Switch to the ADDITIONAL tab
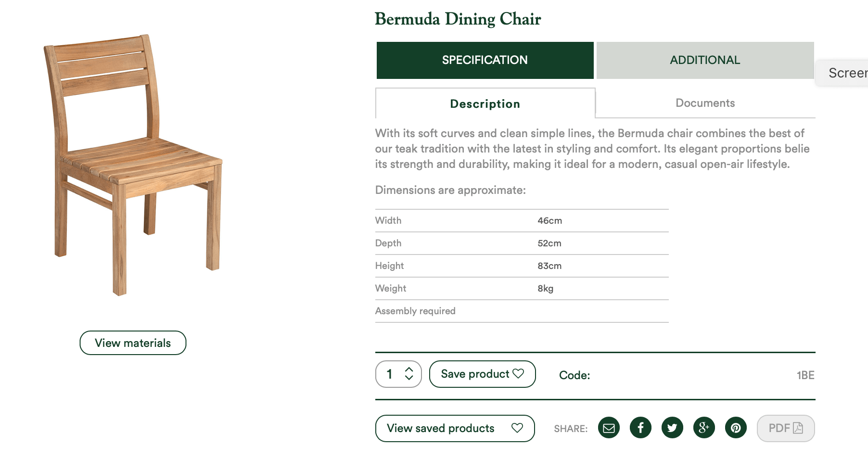This screenshot has width=868, height=459. [705, 60]
